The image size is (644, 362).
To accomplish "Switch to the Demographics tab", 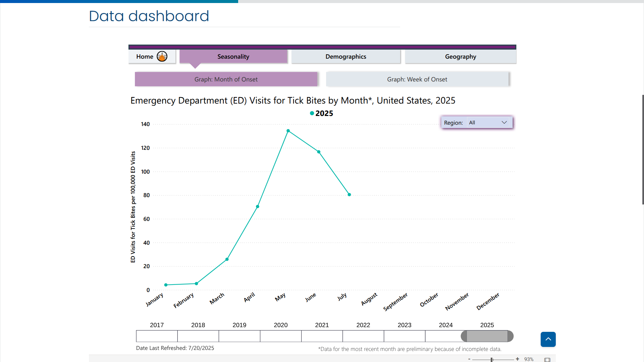I will tap(345, 57).
